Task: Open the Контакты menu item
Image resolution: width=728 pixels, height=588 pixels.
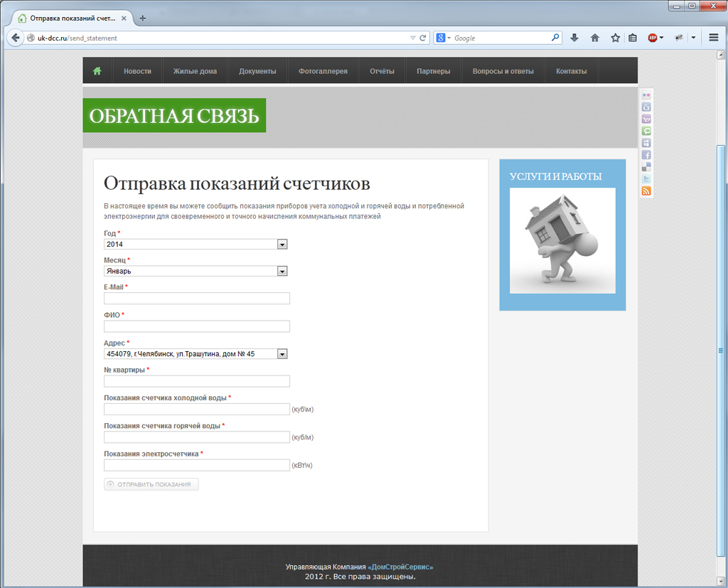Action: pos(571,71)
